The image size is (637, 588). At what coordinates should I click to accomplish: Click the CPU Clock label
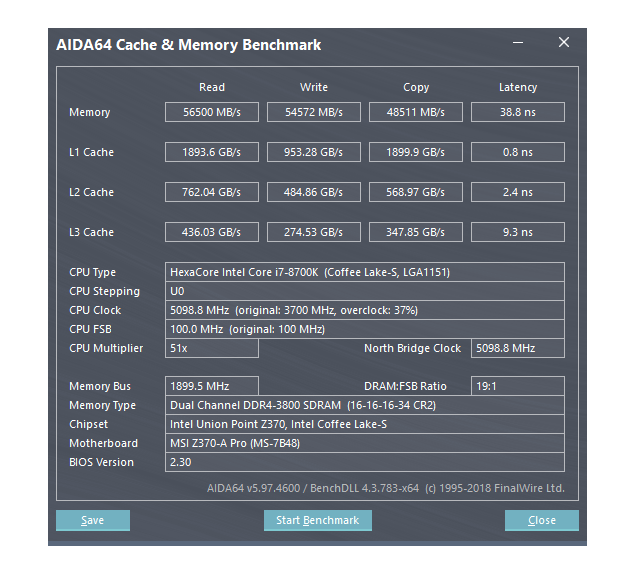(95, 310)
